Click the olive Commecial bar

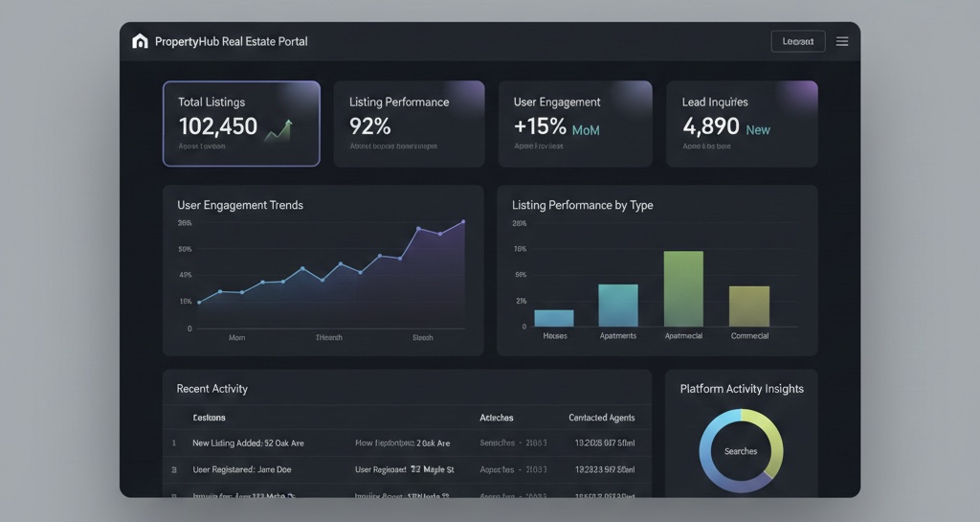(748, 306)
